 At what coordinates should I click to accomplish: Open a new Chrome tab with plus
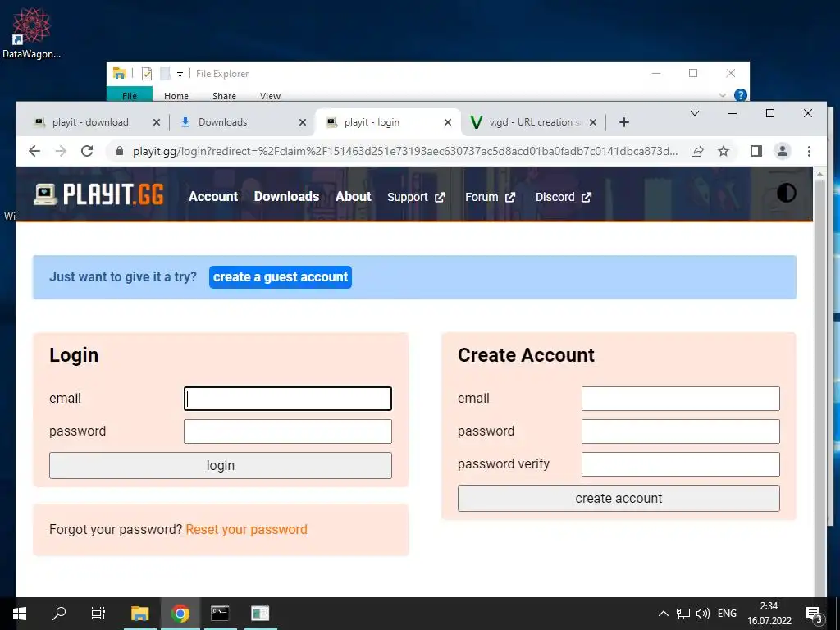click(623, 122)
